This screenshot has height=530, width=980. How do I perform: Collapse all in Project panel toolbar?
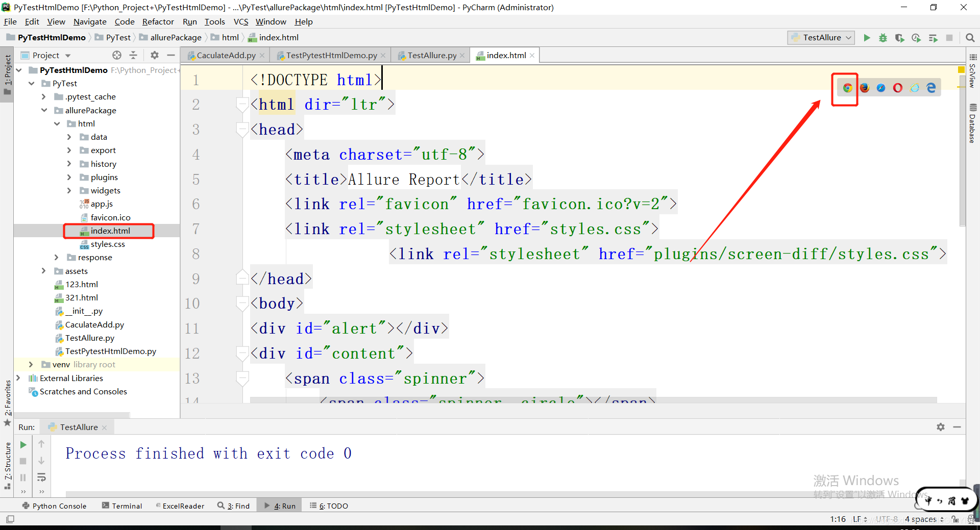(x=133, y=55)
